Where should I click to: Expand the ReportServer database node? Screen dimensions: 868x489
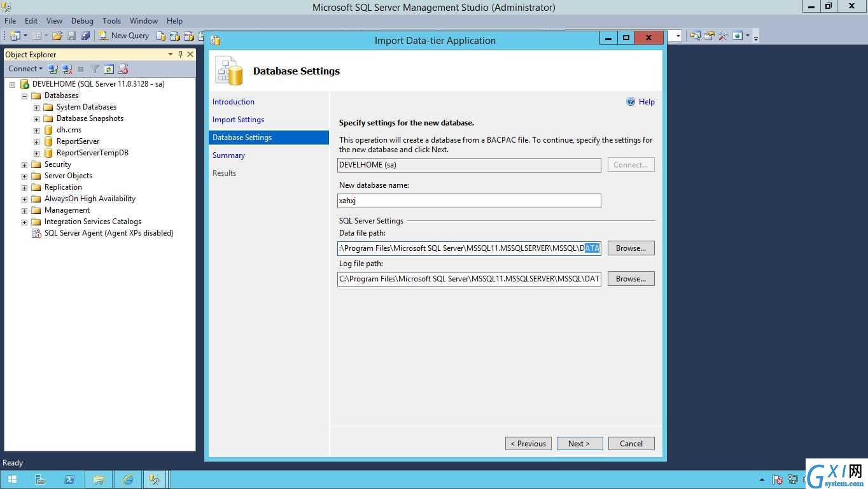pos(37,141)
